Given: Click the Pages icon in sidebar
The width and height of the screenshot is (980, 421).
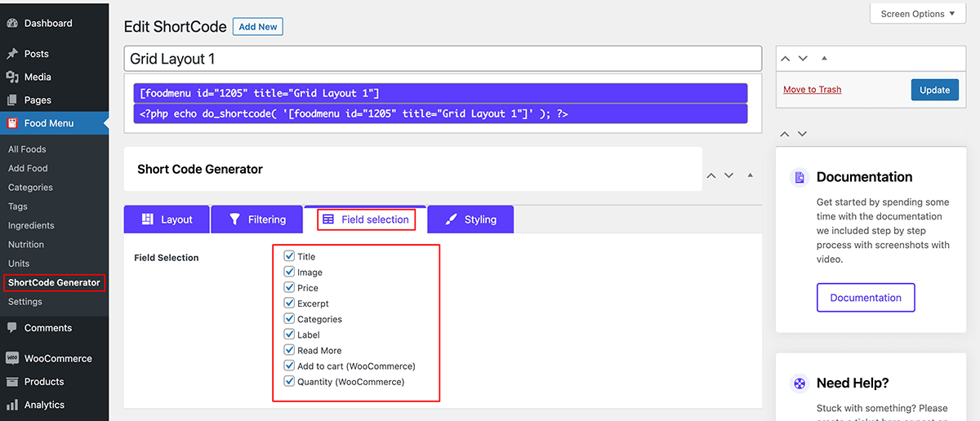Looking at the screenshot, I should click(x=12, y=100).
